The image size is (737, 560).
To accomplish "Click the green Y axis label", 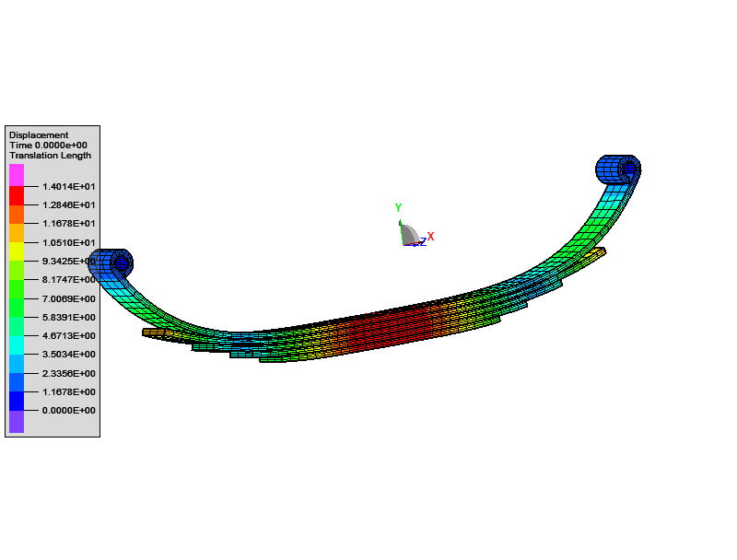I will pos(398,207).
